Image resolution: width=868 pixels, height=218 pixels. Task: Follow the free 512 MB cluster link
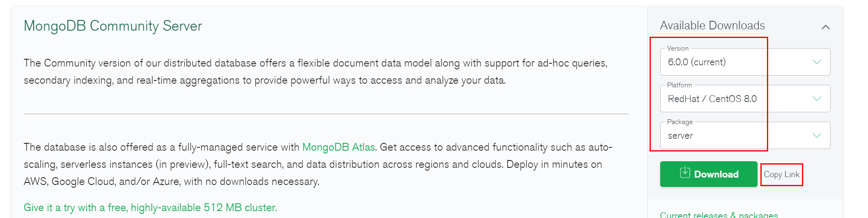pos(150,207)
